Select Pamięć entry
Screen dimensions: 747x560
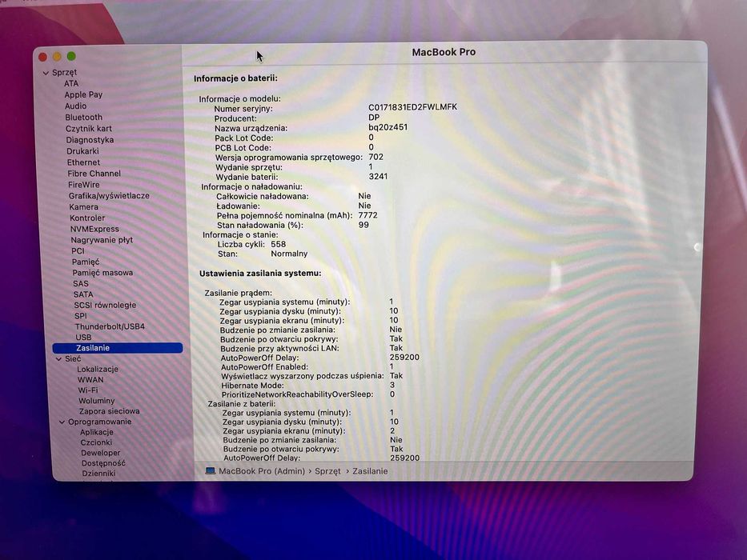[86, 262]
